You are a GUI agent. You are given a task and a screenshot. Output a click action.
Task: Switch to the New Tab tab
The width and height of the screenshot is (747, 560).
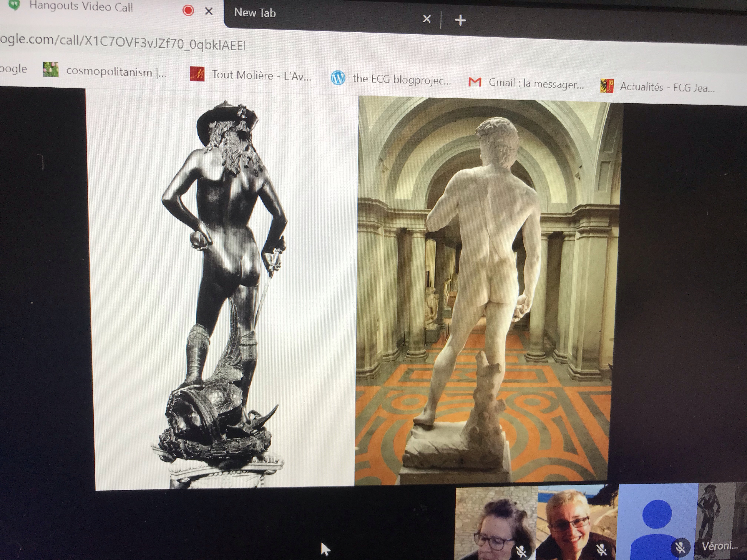point(255,13)
